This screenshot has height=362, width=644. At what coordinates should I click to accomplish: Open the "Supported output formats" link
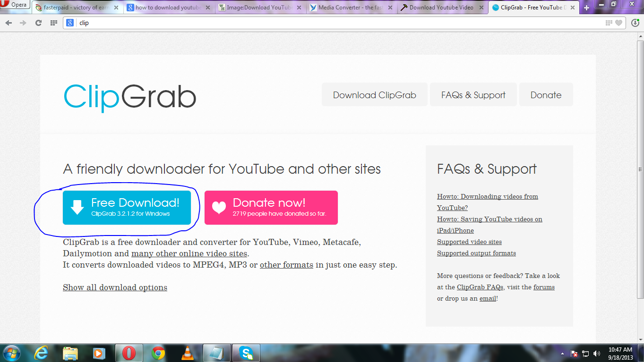pyautogui.click(x=476, y=253)
